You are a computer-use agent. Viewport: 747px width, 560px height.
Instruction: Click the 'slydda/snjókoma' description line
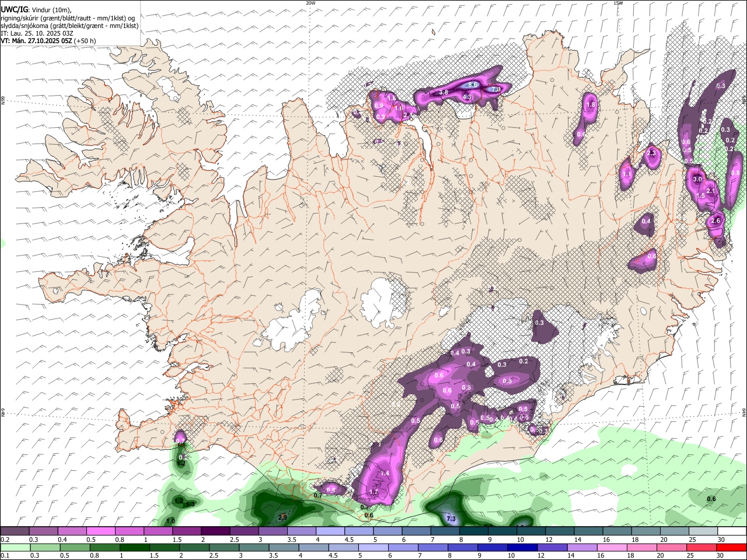point(69,26)
